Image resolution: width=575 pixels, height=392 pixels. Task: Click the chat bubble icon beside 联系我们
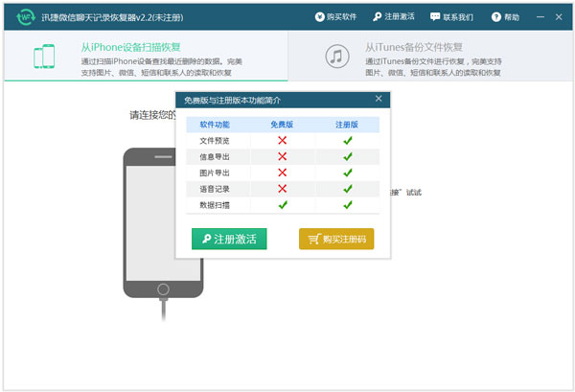pos(435,17)
